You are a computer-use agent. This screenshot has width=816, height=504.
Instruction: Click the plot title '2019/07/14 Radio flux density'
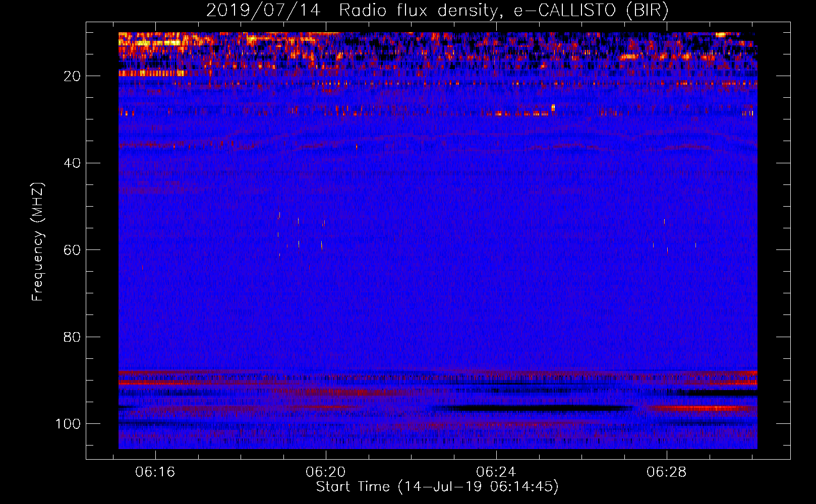(437, 10)
